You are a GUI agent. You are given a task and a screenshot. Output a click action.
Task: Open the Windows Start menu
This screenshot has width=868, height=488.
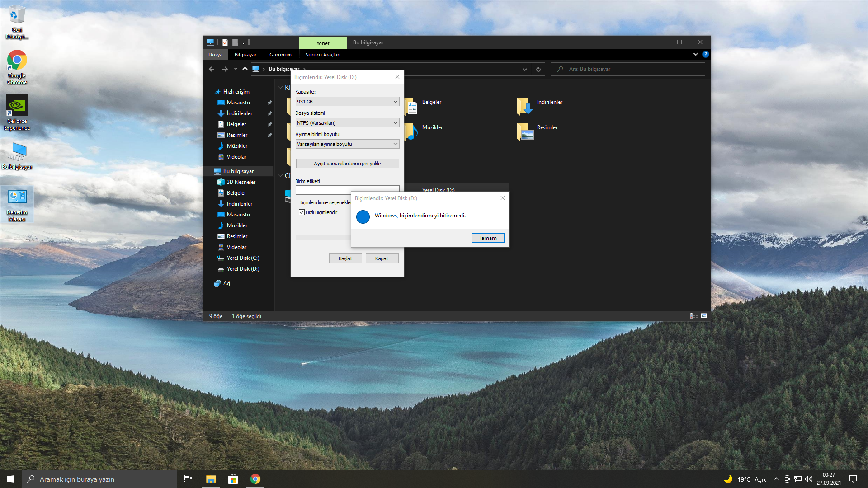pos(11,479)
